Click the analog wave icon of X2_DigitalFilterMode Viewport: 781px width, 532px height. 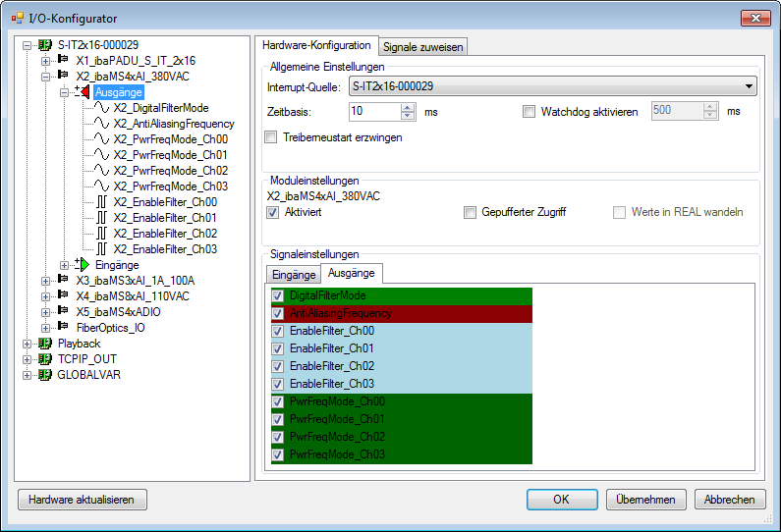click(x=101, y=108)
